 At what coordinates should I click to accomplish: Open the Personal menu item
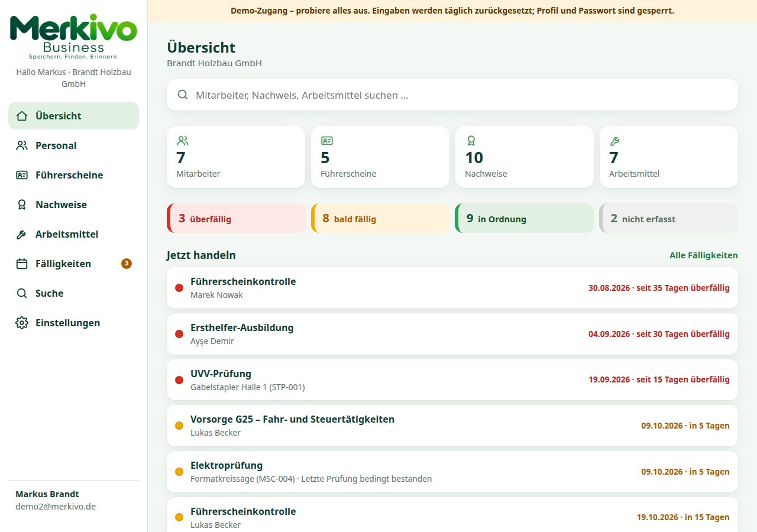coord(73,145)
